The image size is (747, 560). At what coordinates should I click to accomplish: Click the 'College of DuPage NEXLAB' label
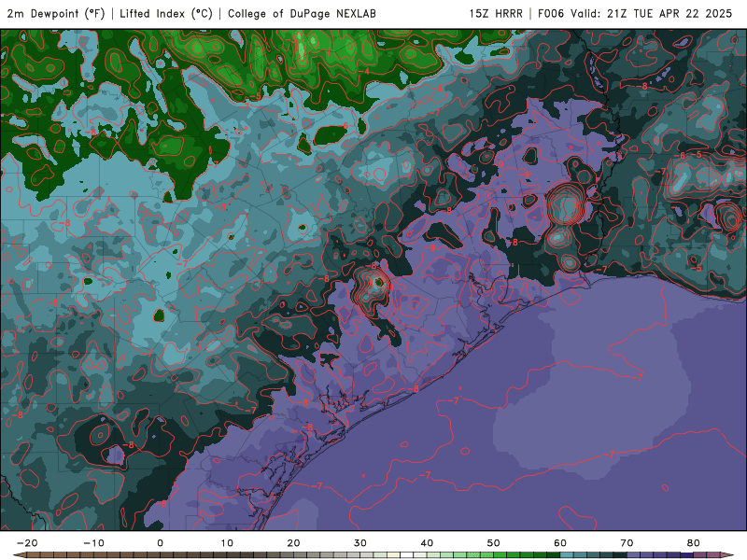pos(302,13)
